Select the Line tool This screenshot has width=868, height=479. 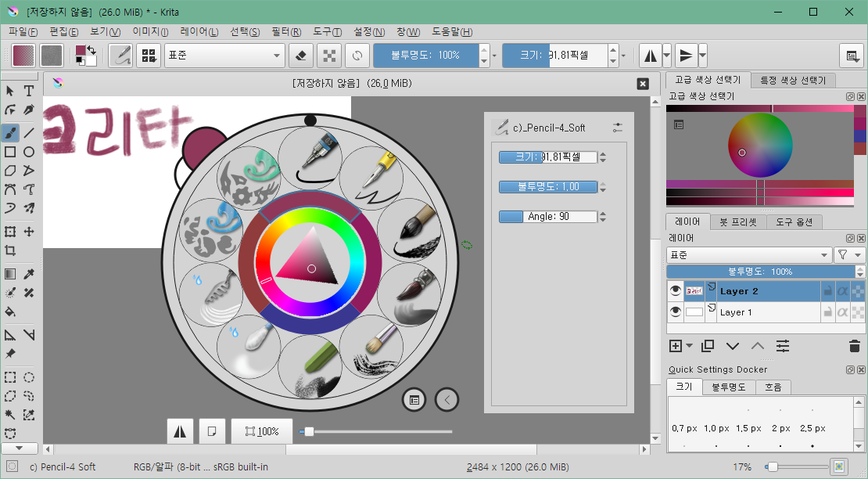[29, 133]
